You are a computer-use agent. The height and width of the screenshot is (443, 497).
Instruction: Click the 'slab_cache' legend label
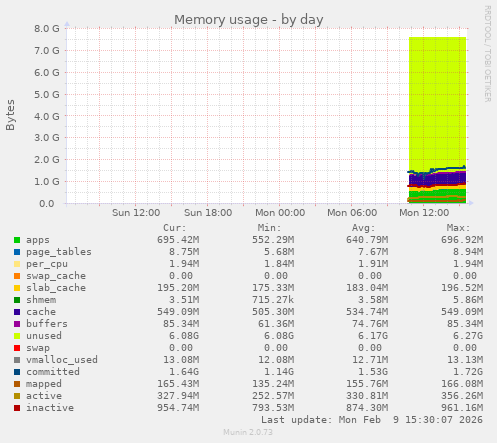[56, 288]
